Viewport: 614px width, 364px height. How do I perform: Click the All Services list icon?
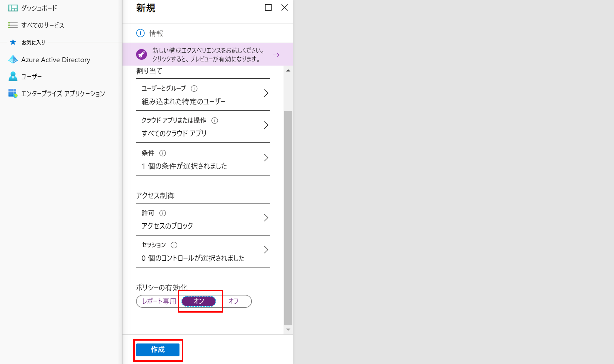pyautogui.click(x=13, y=25)
